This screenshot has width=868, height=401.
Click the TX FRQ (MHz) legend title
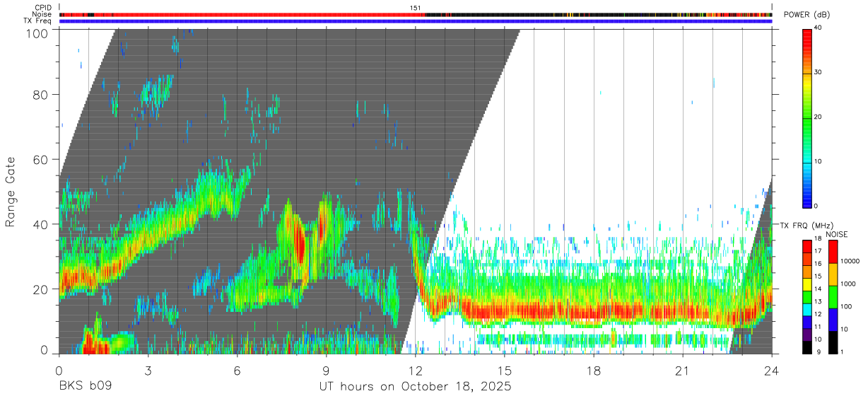pyautogui.click(x=805, y=226)
